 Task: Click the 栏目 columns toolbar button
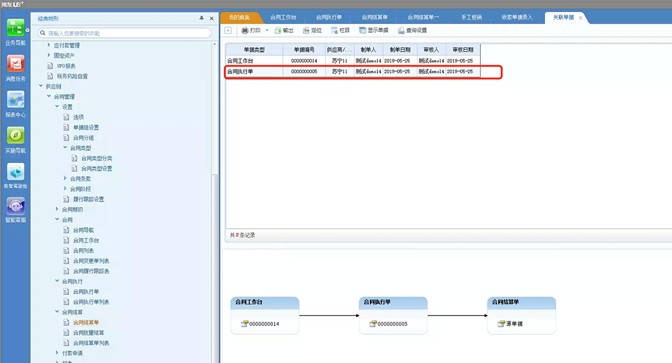click(341, 30)
